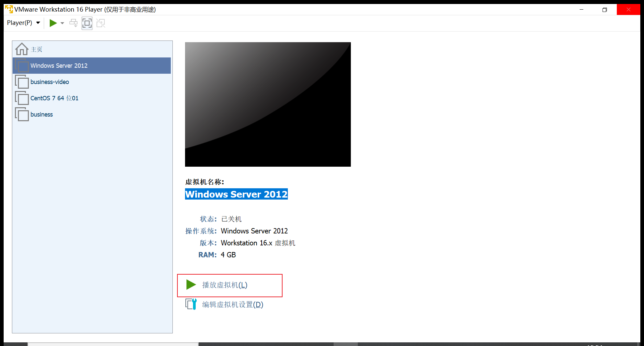644x346 pixels.
Task: Enter full screen mode via toolbar icon
Action: click(87, 23)
